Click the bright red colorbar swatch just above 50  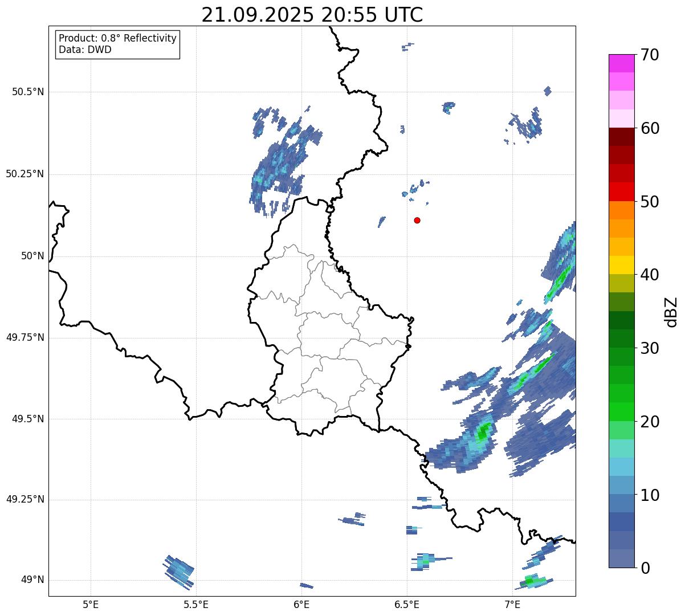(621, 192)
